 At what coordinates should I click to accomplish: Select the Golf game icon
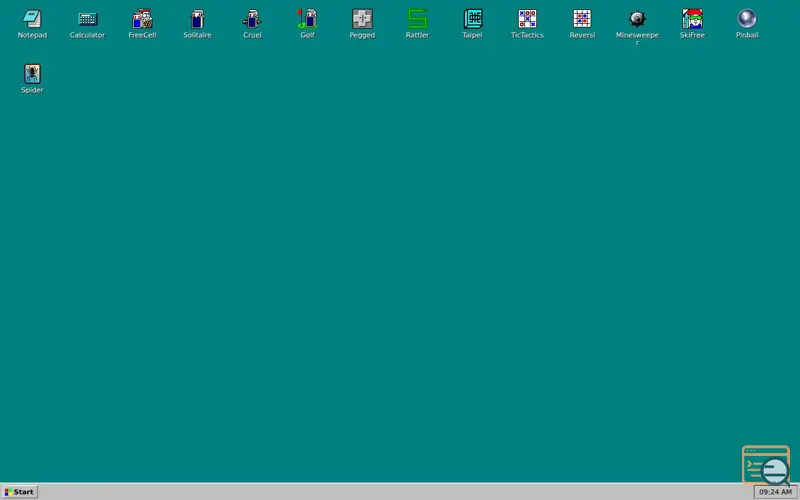(x=307, y=19)
